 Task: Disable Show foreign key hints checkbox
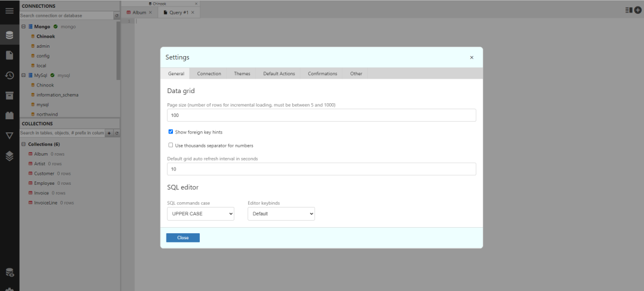click(x=171, y=132)
